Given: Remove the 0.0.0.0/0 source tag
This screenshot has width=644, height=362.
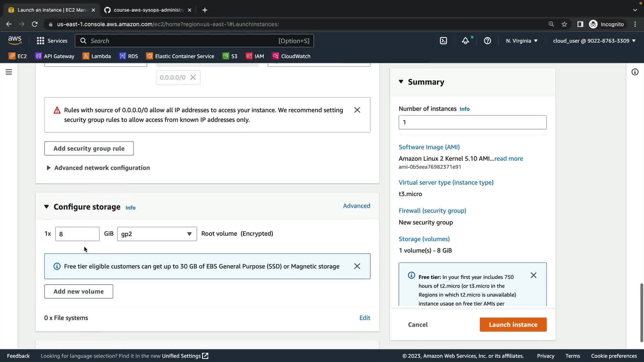Looking at the screenshot, I should coord(193,77).
